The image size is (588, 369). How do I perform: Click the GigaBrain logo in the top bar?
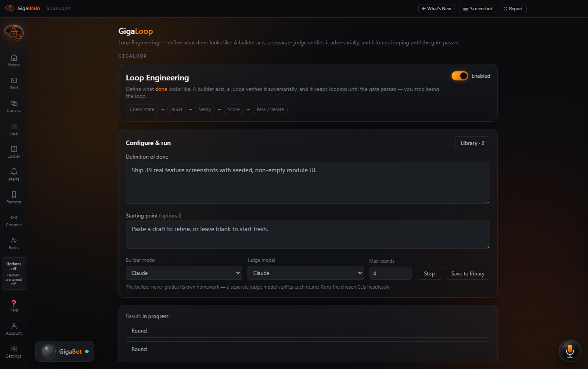tap(22, 8)
